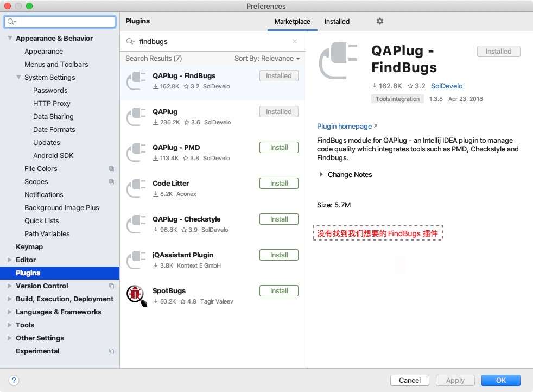The image size is (533, 392).
Task: Select the QAPlug result title at 236.2K downloads
Action: point(165,111)
